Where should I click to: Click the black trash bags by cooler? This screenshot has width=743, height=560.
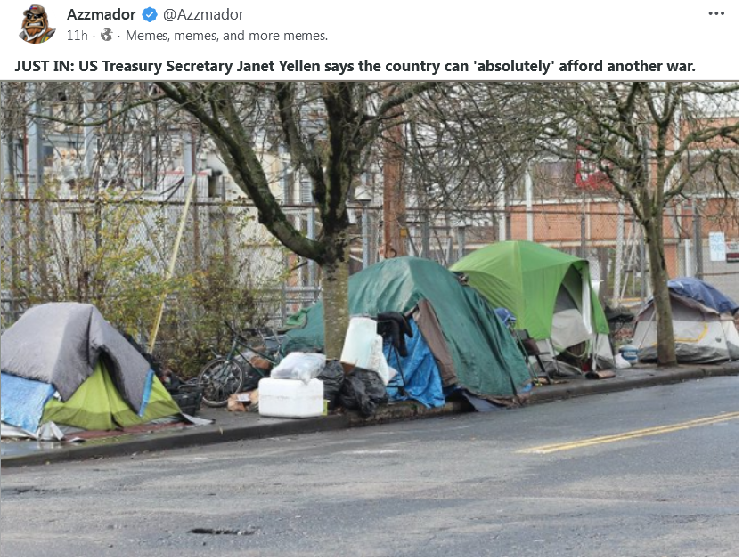(353, 388)
